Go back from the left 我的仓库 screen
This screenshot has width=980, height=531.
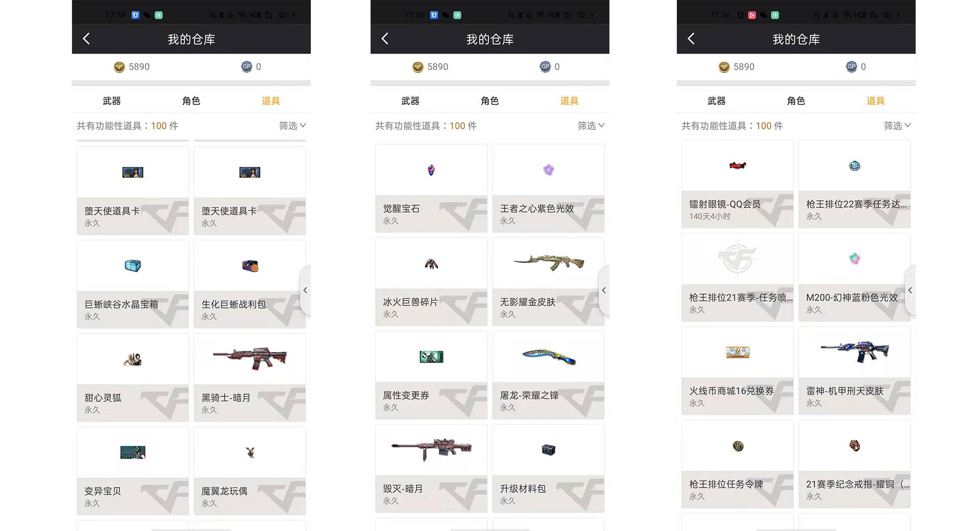86,39
